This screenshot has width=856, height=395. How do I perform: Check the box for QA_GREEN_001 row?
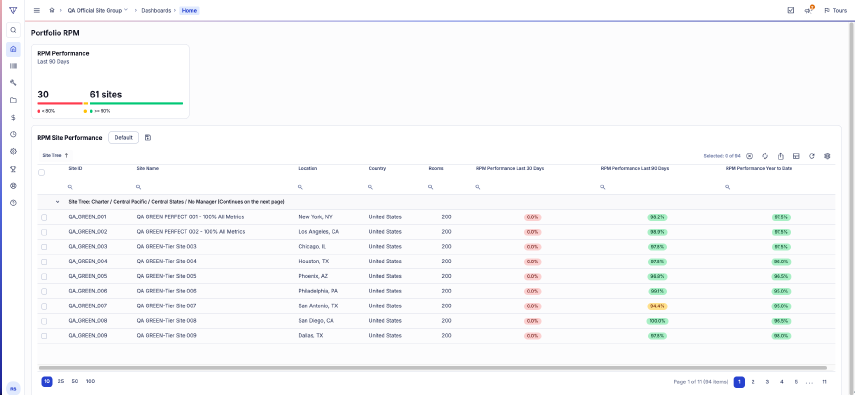(44, 217)
